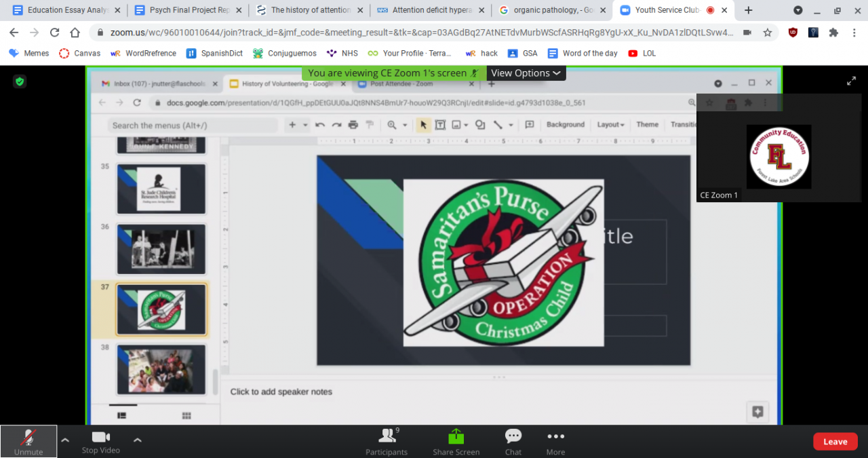Stop Video in Zoom toolbar

click(x=101, y=441)
